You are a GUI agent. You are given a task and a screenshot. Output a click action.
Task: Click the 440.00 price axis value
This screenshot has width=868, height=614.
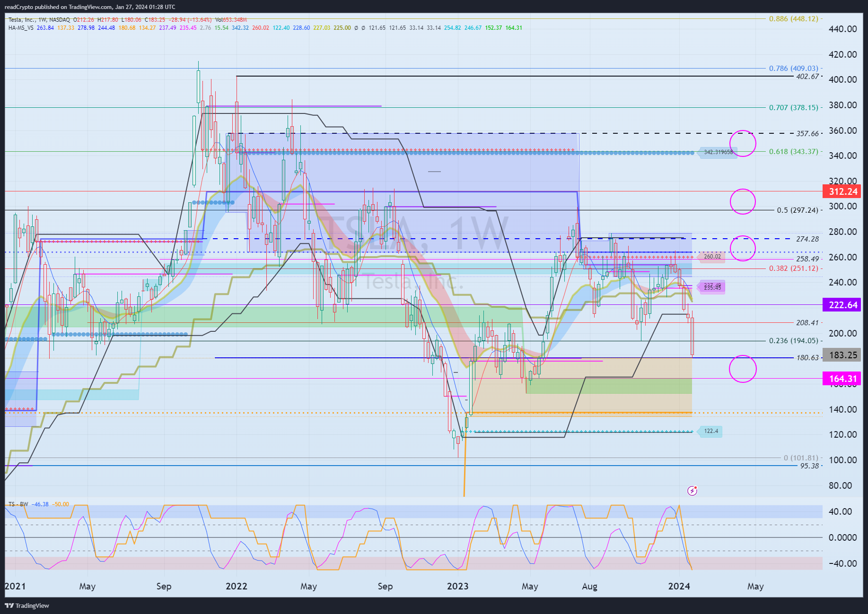click(842, 29)
